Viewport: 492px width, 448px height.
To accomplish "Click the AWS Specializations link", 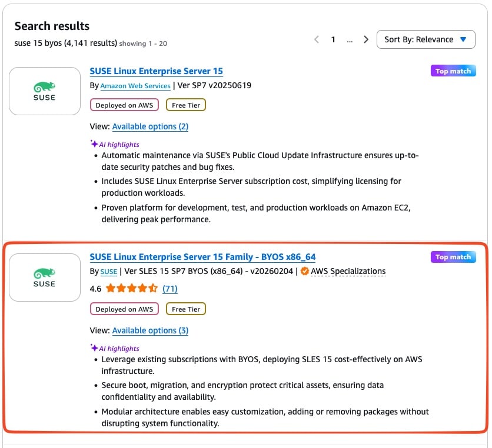I will click(x=348, y=272).
